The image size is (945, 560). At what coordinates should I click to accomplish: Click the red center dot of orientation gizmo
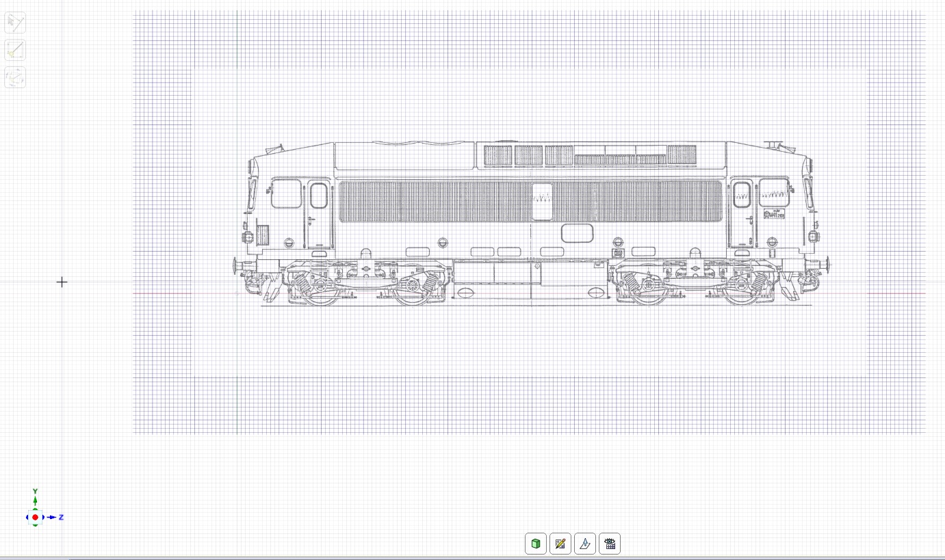(35, 517)
